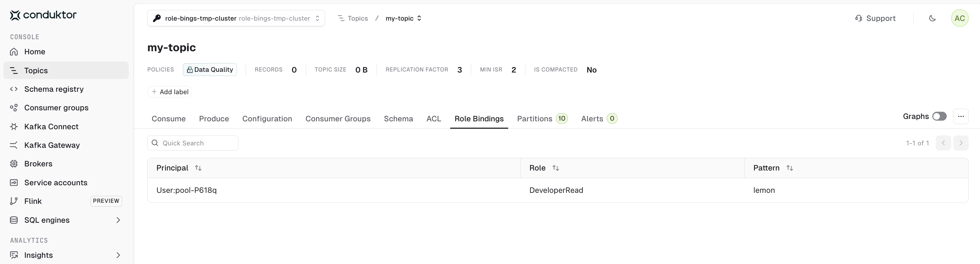Go to next page arrow
The height and width of the screenshot is (264, 980).
pos(960,143)
